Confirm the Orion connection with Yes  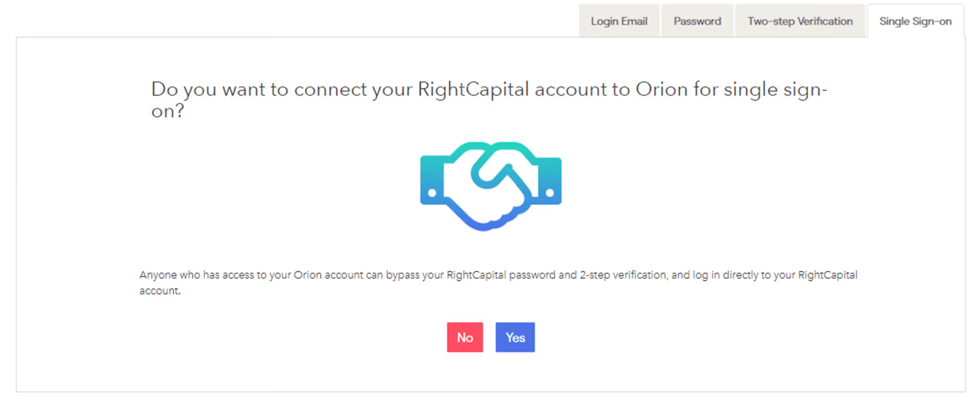click(515, 337)
